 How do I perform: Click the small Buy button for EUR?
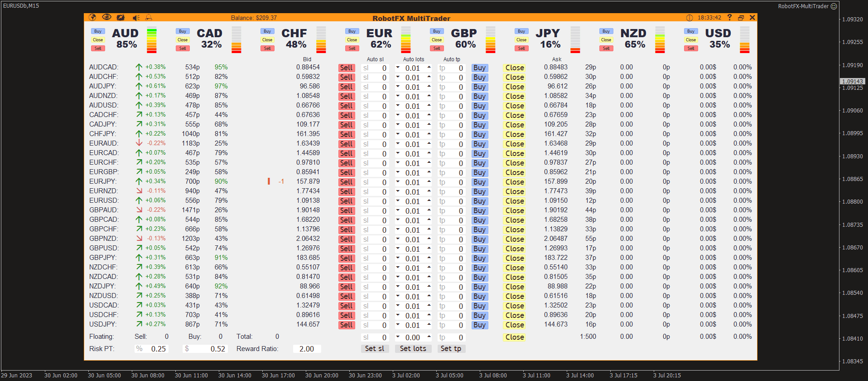click(352, 31)
